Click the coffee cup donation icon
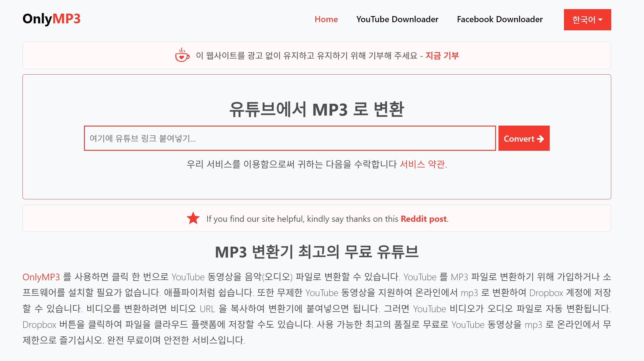The height and width of the screenshot is (361, 644). 182,55
